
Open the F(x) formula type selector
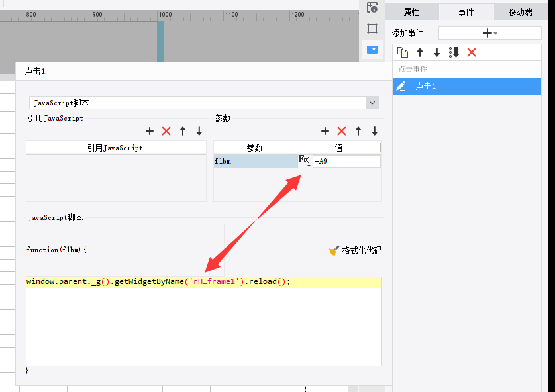(305, 161)
